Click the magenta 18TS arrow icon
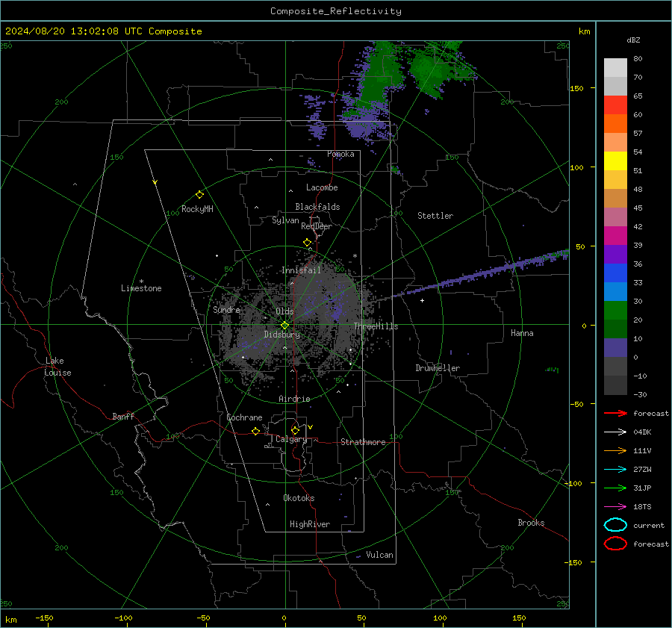The image size is (672, 628). click(615, 507)
